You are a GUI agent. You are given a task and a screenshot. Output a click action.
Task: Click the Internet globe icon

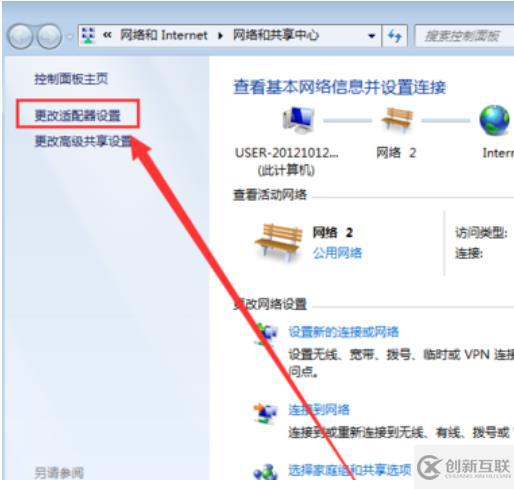coord(495,120)
